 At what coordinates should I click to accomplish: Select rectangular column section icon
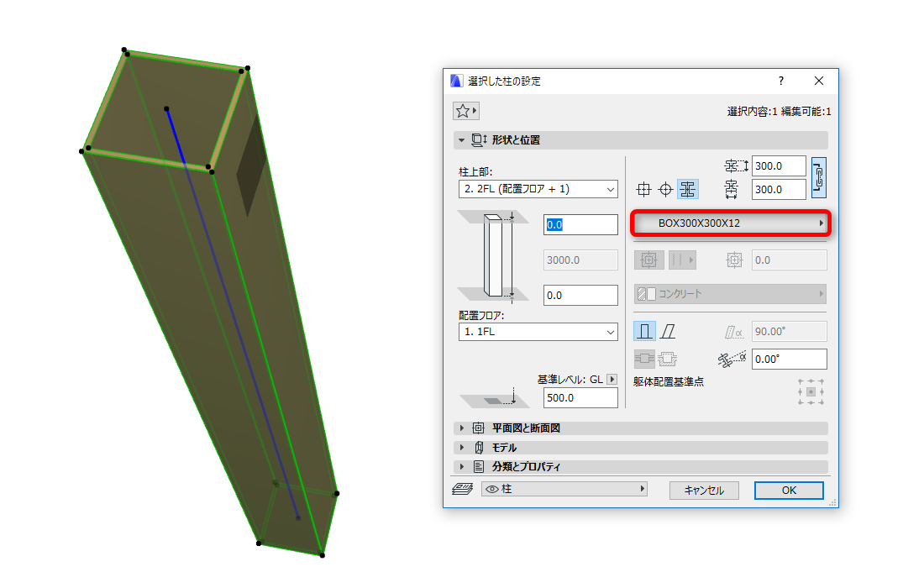point(644,190)
